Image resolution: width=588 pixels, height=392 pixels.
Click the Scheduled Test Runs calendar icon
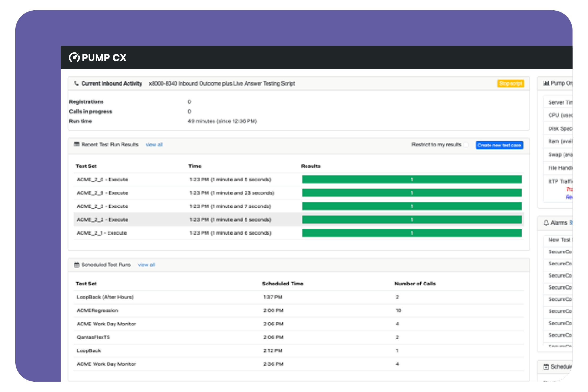(76, 265)
